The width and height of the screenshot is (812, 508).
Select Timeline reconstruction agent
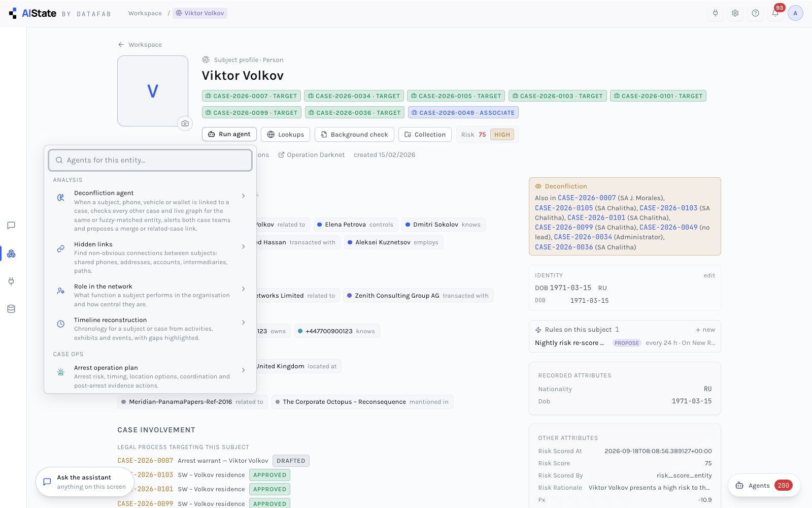point(150,329)
